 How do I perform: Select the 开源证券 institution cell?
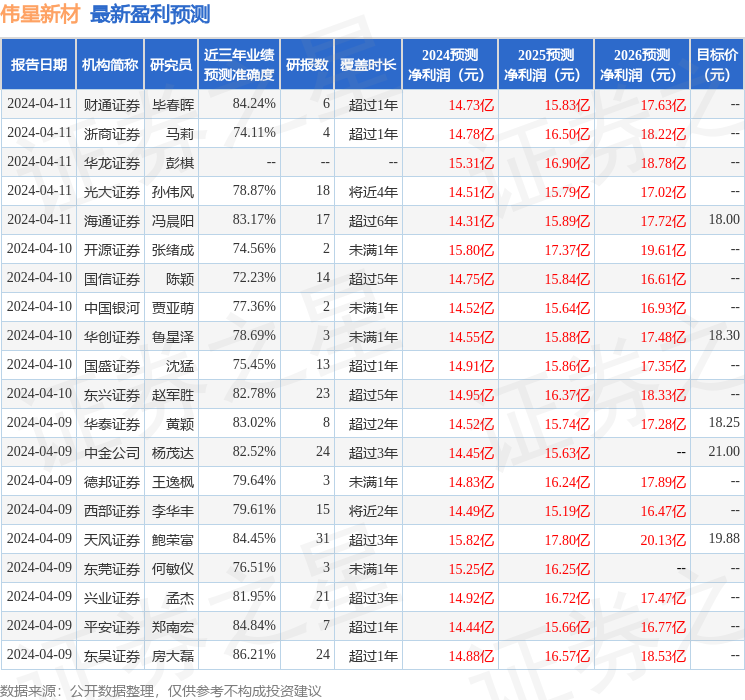click(112, 249)
